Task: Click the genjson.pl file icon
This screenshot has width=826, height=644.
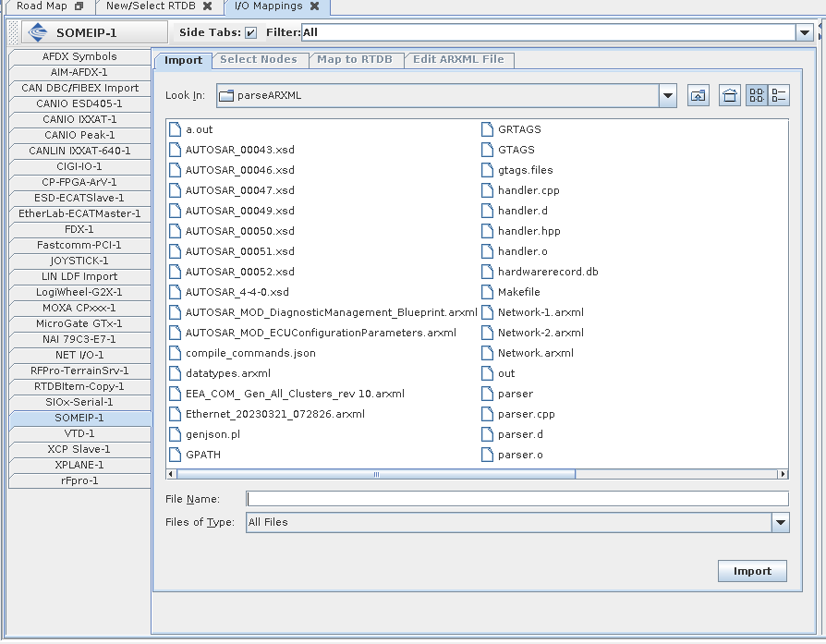Action: (x=175, y=434)
